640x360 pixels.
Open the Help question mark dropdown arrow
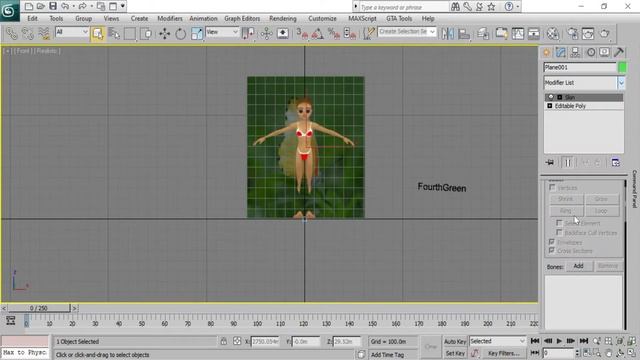pyautogui.click(x=518, y=7)
